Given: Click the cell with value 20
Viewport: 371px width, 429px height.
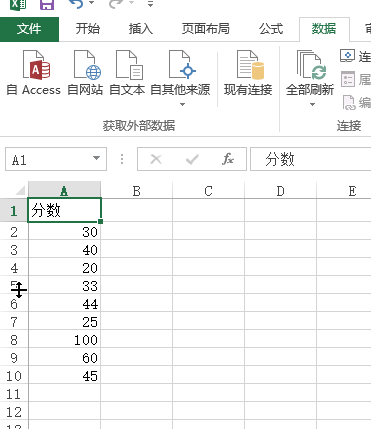Looking at the screenshot, I should click(x=64, y=267).
